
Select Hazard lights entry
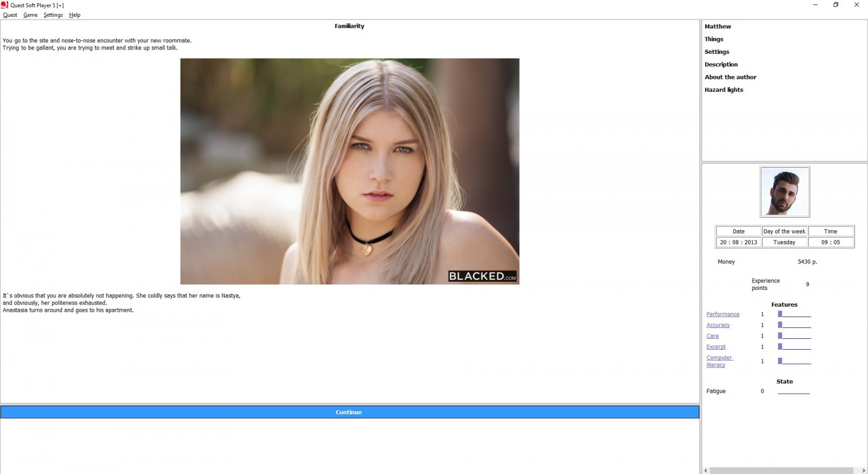[x=724, y=90]
